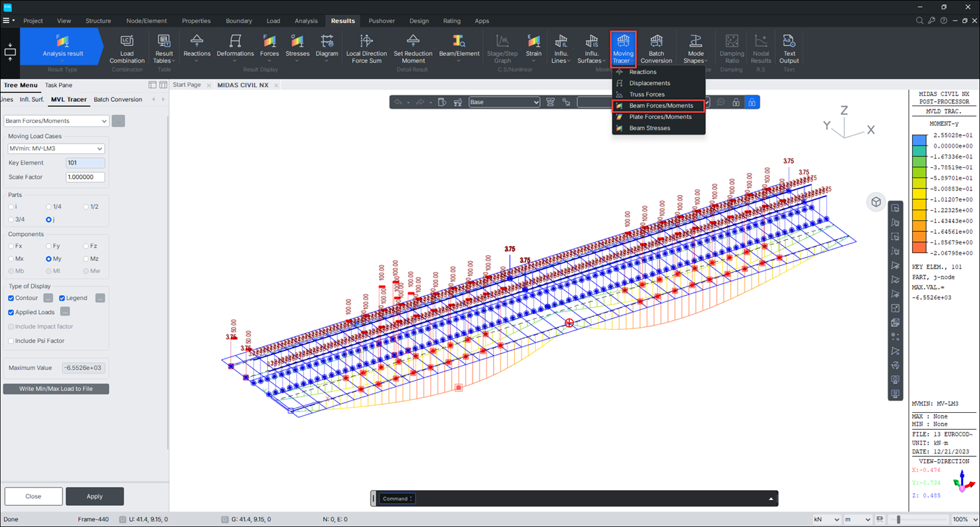The image size is (980, 527).
Task: Open the Deformations results menu
Action: (235, 49)
